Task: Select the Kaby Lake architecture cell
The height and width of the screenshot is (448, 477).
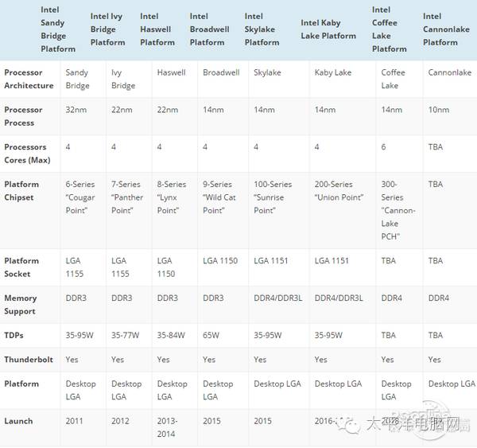Action: (333, 72)
